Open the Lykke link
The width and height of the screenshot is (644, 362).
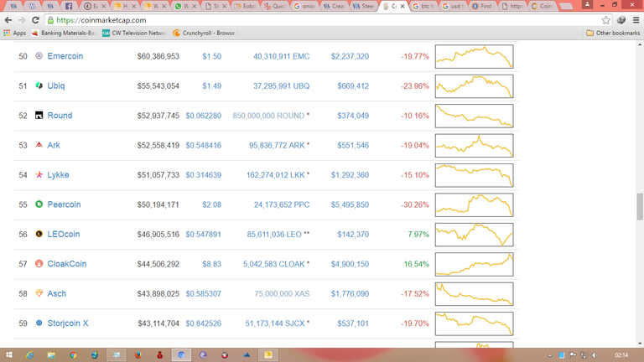[58, 174]
